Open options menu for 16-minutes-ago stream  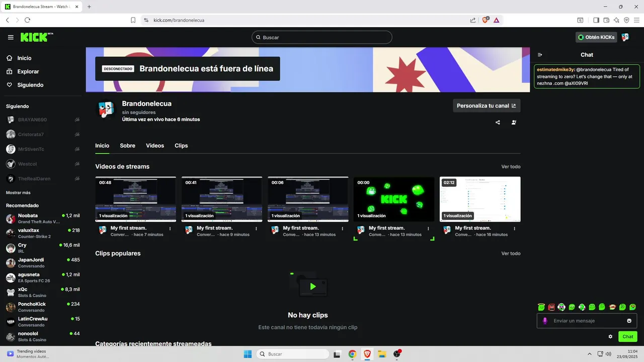tap(515, 228)
